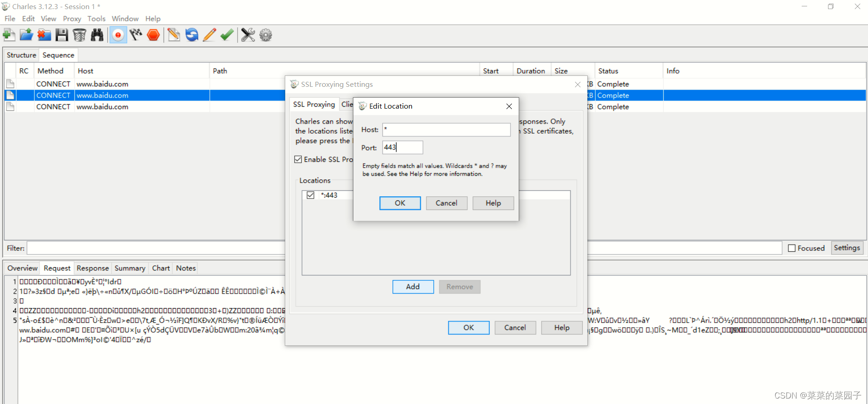Screen dimensions: 868x404
Task: Open Tools with wrench and screwdriver icon
Action: point(248,35)
